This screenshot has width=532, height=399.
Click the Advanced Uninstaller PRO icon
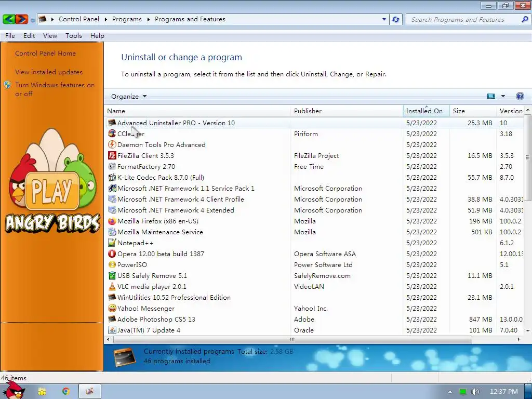point(112,123)
